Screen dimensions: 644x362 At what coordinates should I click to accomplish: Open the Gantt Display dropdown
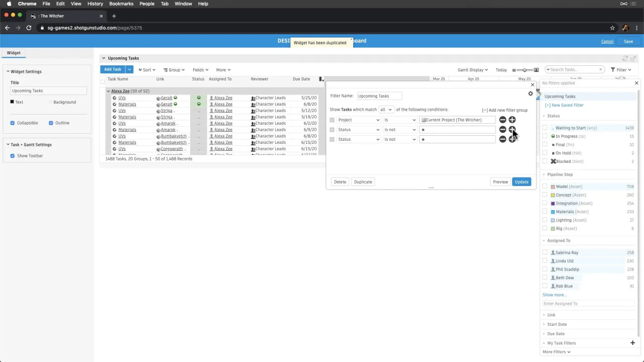click(x=472, y=70)
